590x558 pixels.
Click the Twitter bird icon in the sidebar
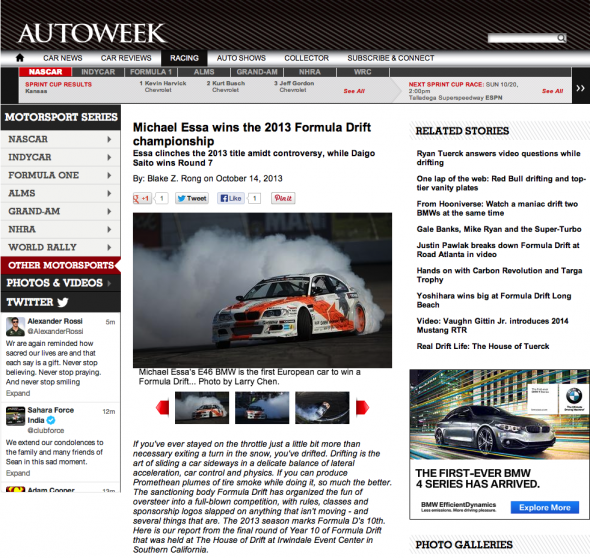[63, 302]
